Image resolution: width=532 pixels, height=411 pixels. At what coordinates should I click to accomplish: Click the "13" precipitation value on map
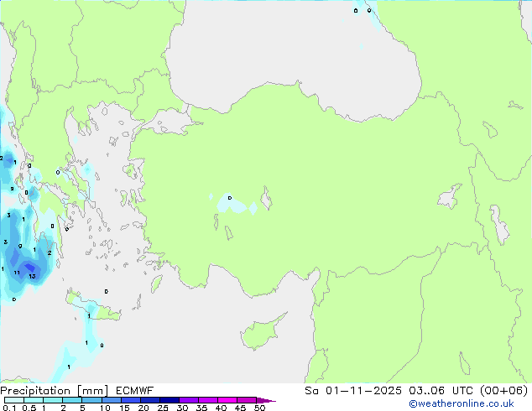[32, 276]
